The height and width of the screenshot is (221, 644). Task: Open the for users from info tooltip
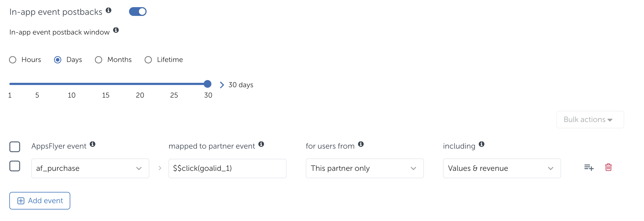point(360,144)
